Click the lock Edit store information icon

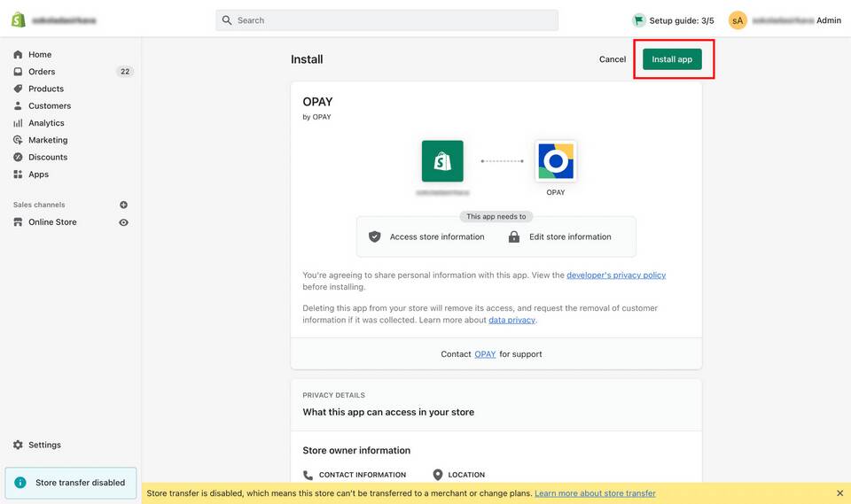point(514,236)
